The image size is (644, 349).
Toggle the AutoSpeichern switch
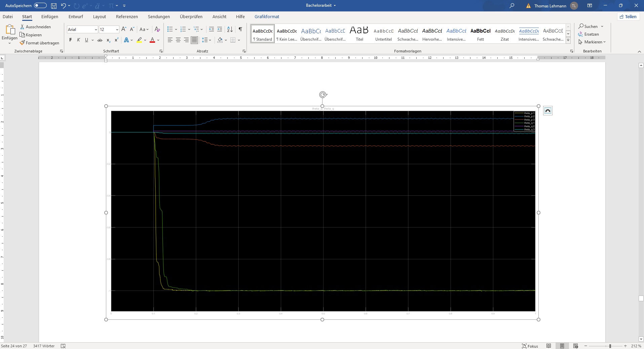tap(40, 6)
